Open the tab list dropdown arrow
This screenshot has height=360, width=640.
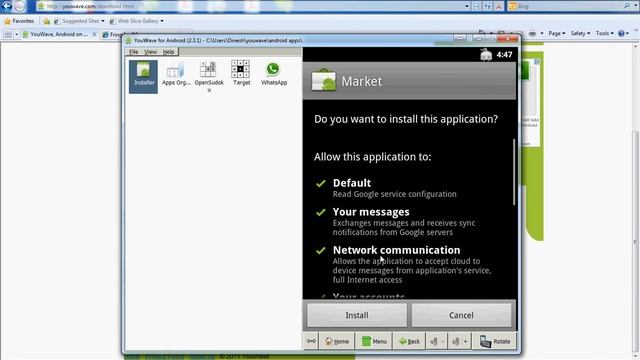pos(16,35)
